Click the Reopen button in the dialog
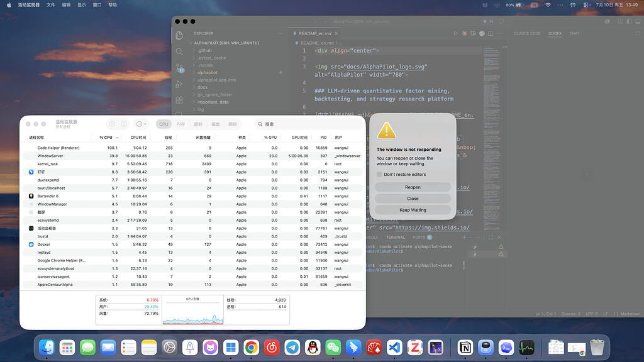This screenshot has width=644, height=362. (x=413, y=187)
